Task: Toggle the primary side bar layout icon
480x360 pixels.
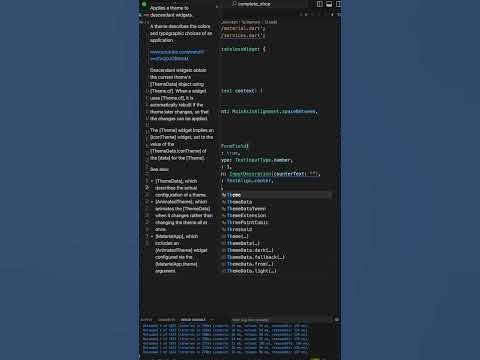Action: (x=319, y=4)
